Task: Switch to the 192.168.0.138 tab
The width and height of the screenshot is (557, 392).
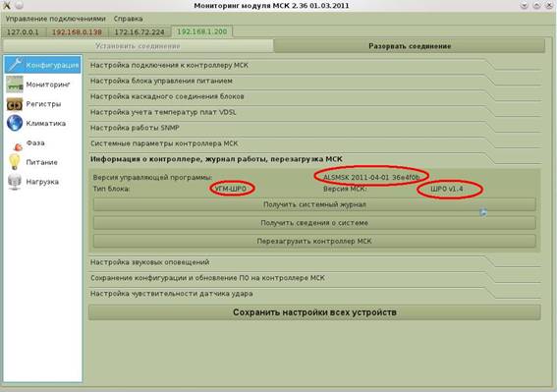Action: (x=77, y=32)
